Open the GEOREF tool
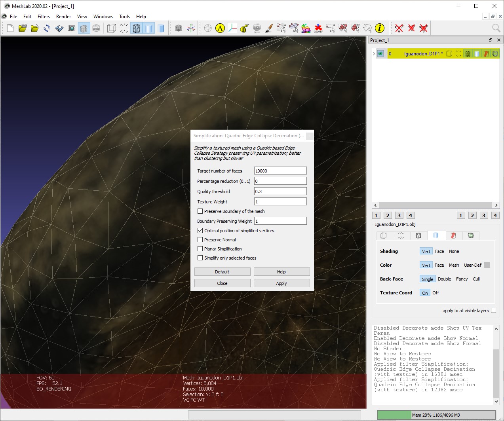This screenshot has height=421, width=504. point(318,28)
